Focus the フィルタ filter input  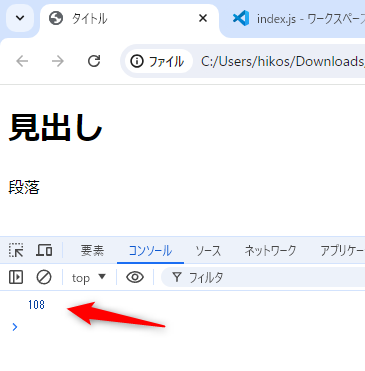click(263, 277)
